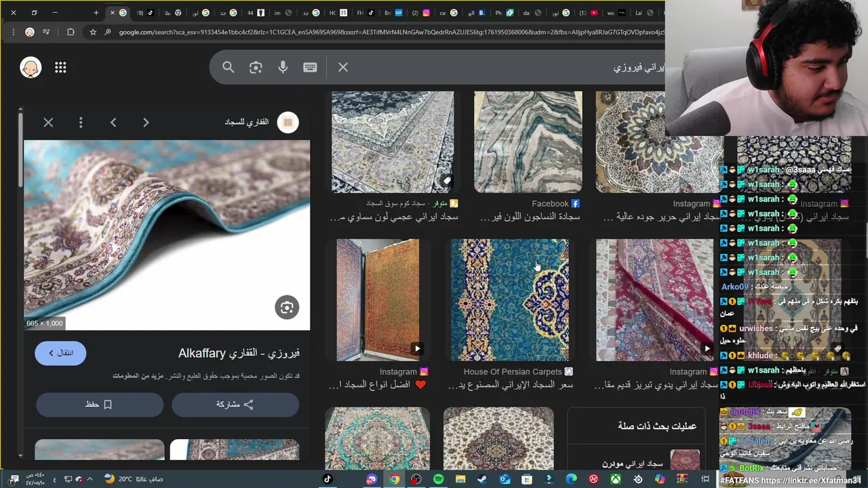
Task: Switch to the YouTube tab labelled (13
Action: pyautogui.click(x=588, y=12)
